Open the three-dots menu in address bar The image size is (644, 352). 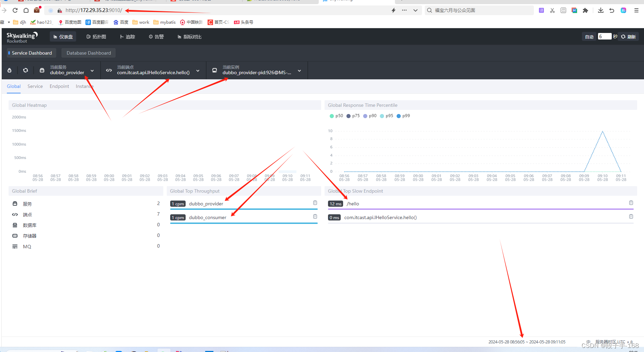point(405,10)
